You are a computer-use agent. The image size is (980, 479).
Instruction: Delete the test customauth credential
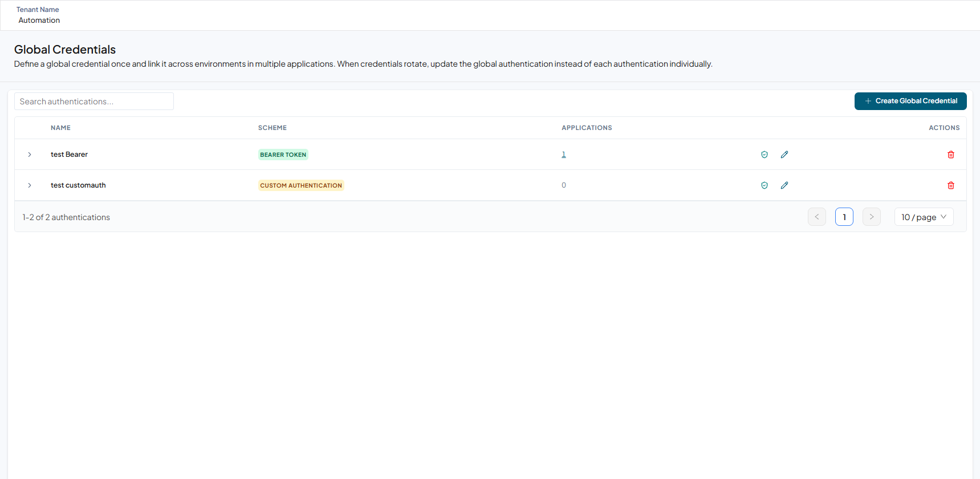tap(951, 185)
